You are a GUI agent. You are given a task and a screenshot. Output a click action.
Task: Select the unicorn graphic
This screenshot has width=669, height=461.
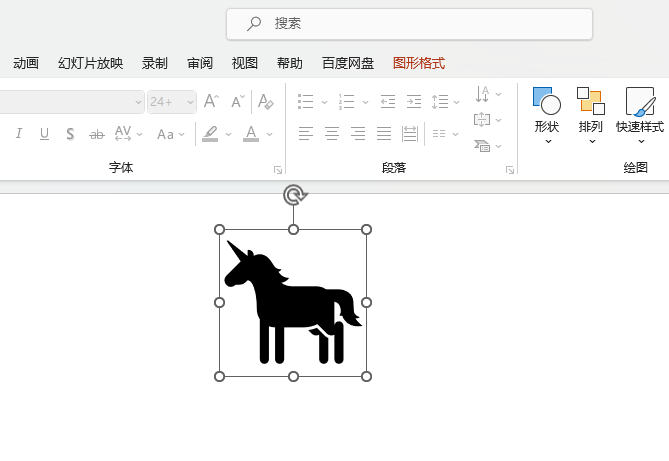pos(293,302)
